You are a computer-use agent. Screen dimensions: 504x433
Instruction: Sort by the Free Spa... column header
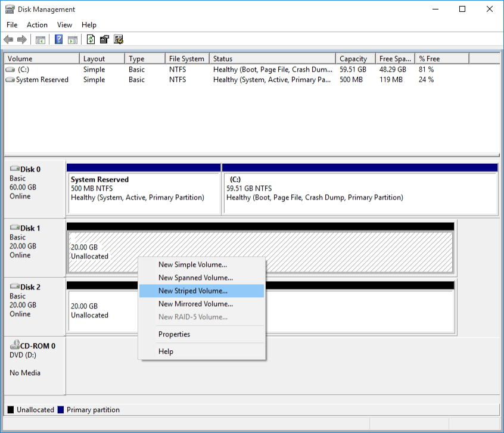click(x=396, y=59)
